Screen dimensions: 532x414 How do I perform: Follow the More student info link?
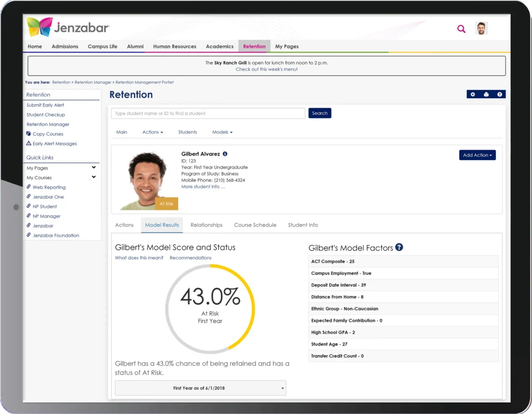[x=203, y=186]
